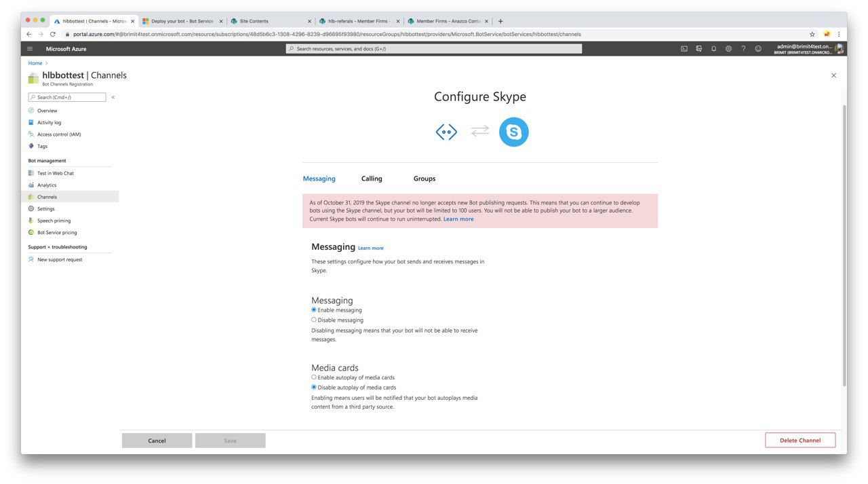Select Disable autoplay of media cards

pos(314,387)
